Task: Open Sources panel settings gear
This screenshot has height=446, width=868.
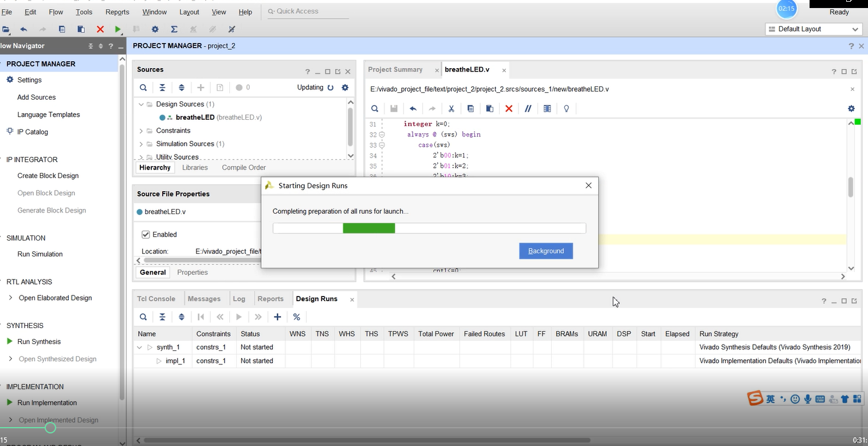Action: coord(345,88)
